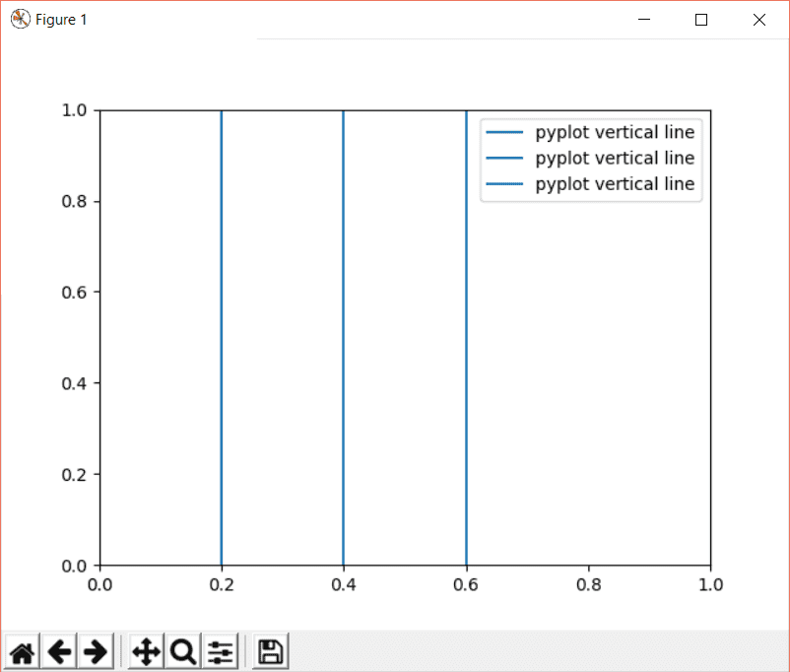Click the vertical line at x=0.6
Screen dimensions: 790x672
pyautogui.click(x=467, y=338)
